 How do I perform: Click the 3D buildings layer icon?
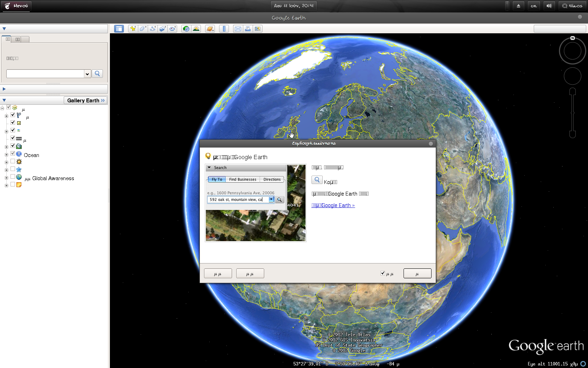click(19, 146)
